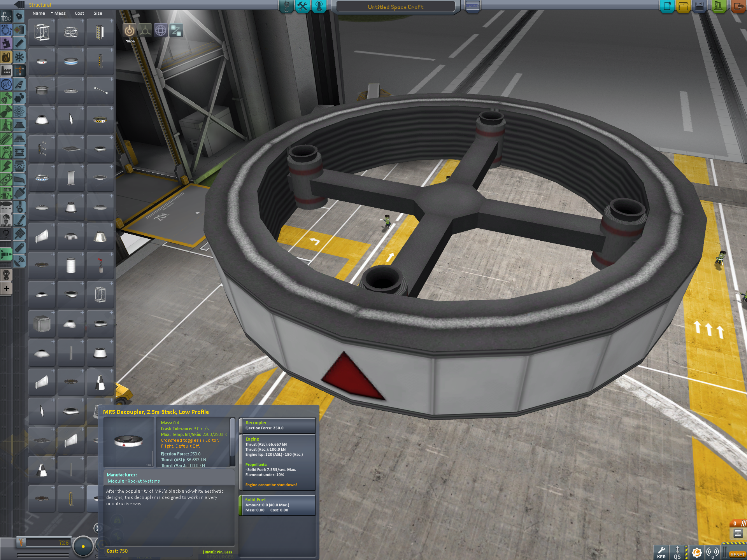Switch to Action Groups wrench mode
The height and width of the screenshot is (560, 747).
(302, 6)
